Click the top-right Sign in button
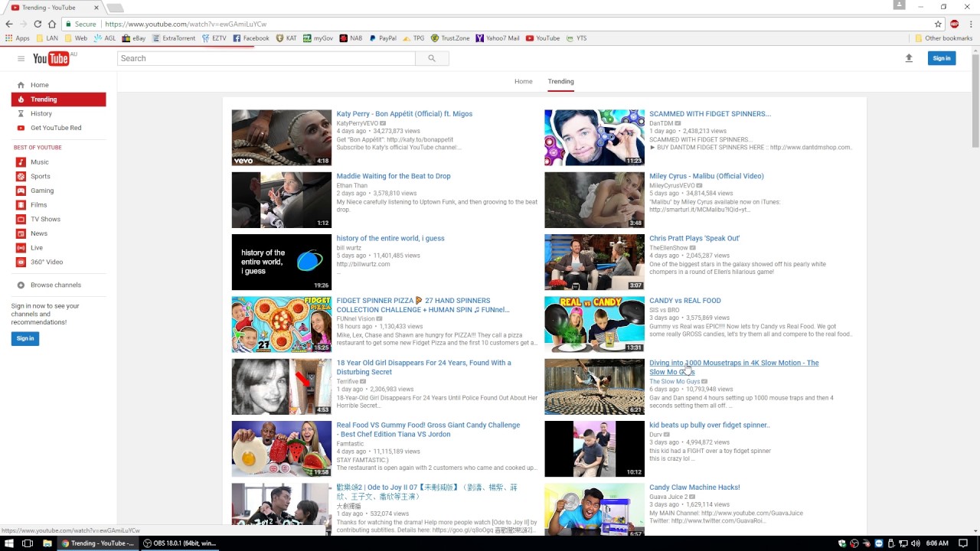This screenshot has height=551, width=980. [x=942, y=58]
